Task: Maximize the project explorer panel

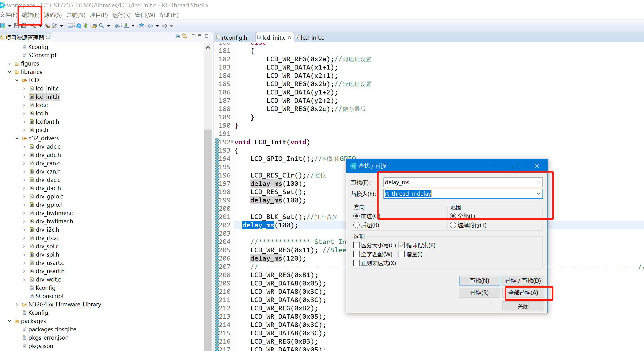Action: click(207, 36)
